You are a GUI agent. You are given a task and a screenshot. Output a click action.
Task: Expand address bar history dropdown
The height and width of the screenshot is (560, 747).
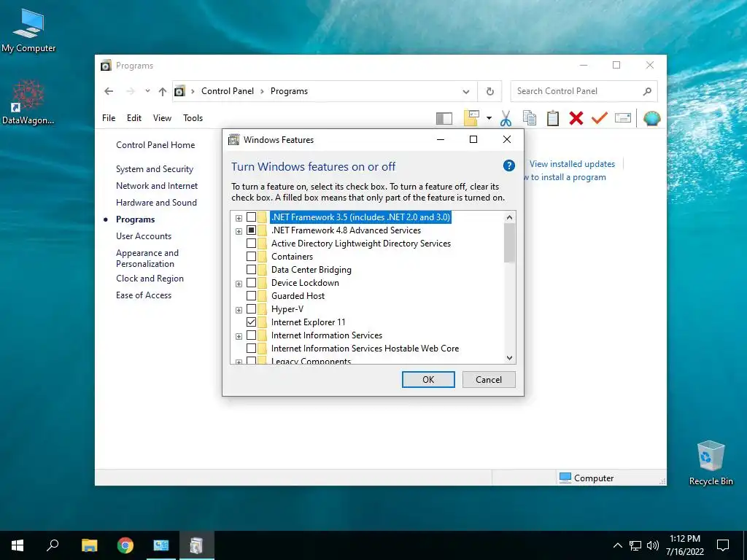point(466,91)
